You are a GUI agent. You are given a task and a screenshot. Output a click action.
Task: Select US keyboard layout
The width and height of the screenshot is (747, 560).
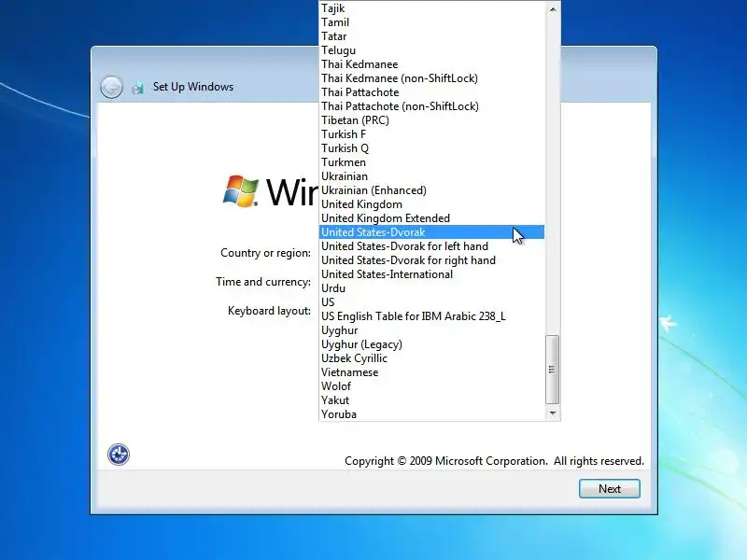[x=431, y=302]
